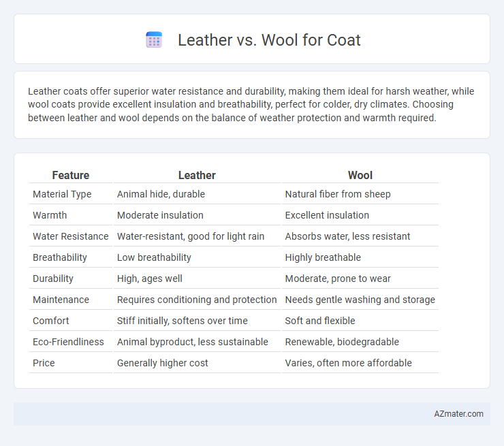504x446 pixels.
Task: Click 'Needs gentle washing and storage' cell
Action: (360, 300)
